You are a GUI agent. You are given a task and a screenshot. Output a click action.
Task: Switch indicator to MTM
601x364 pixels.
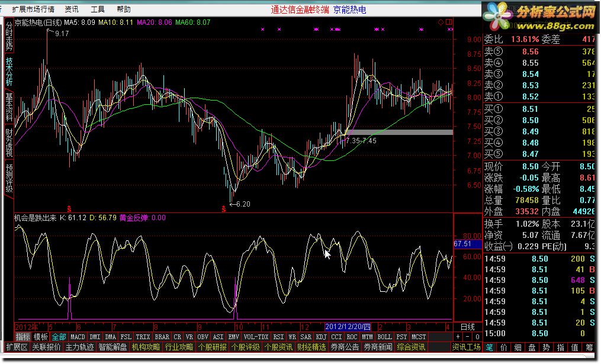[x=367, y=337]
